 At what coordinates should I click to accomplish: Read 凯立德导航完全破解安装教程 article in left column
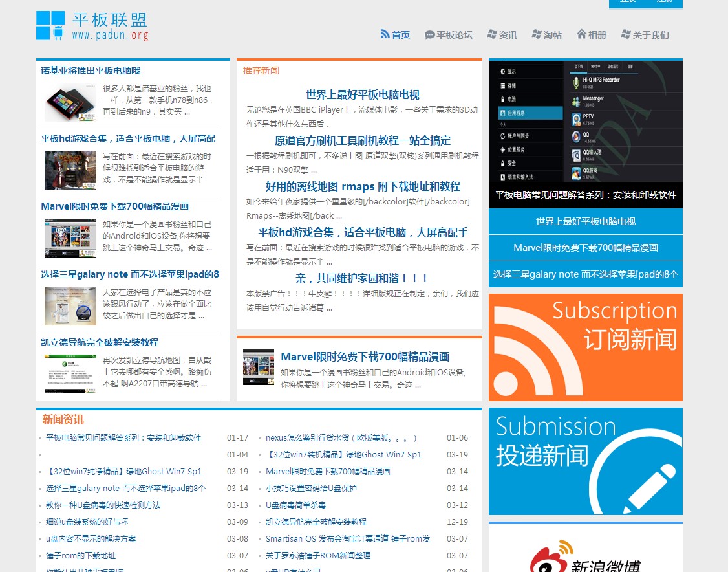[100, 342]
